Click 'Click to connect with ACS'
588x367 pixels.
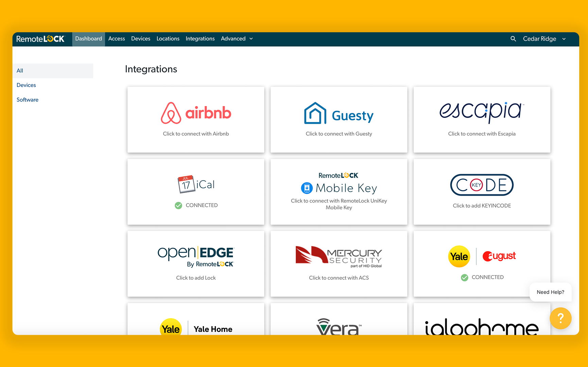tap(339, 278)
